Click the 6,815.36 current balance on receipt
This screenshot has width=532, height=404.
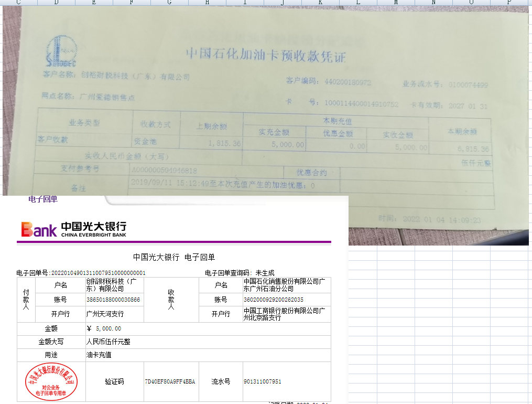coord(472,148)
